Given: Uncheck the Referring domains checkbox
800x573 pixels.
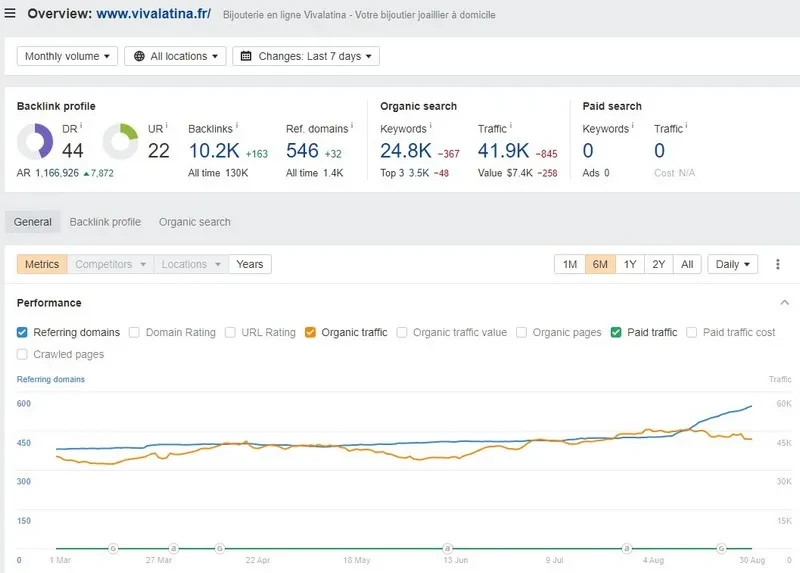Looking at the screenshot, I should pyautogui.click(x=22, y=333).
